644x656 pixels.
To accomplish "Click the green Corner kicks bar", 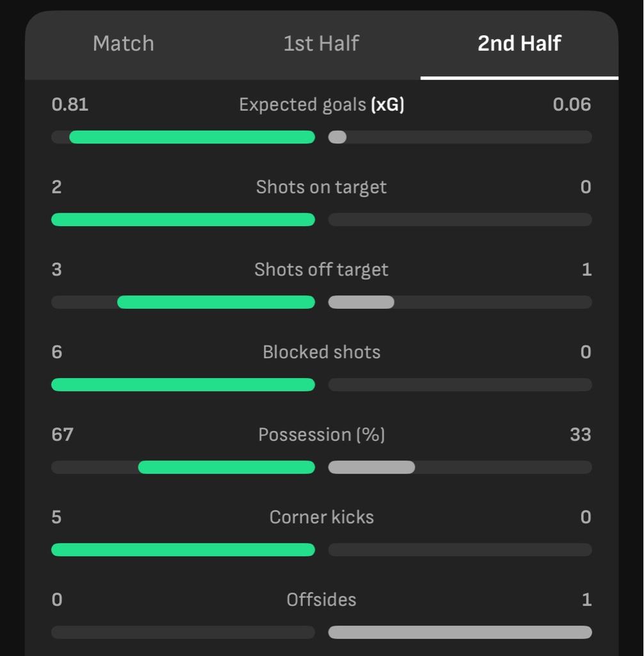I will pos(183,550).
